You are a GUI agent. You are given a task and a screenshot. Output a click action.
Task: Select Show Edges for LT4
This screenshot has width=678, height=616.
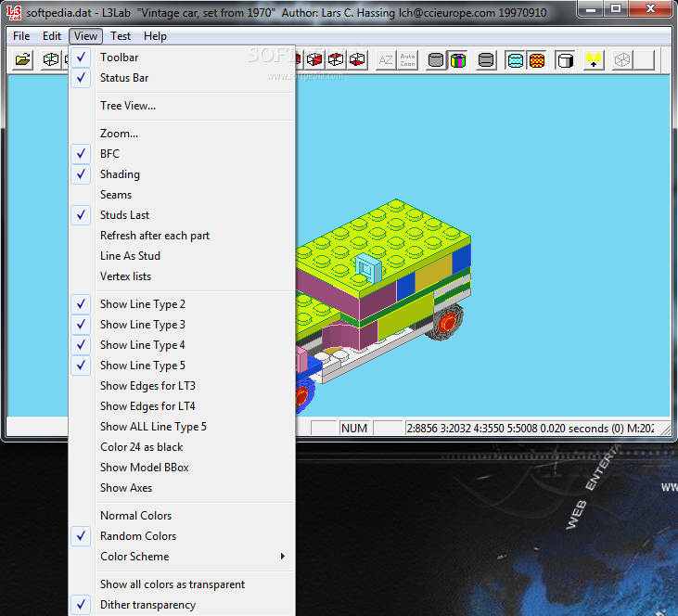182,405
